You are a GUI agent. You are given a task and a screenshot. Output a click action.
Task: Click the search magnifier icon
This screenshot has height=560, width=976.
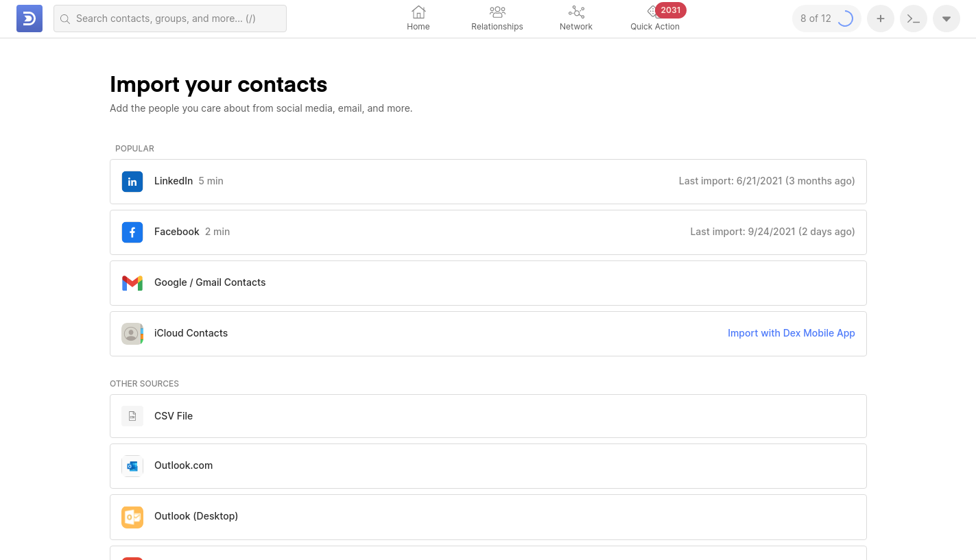(65, 19)
